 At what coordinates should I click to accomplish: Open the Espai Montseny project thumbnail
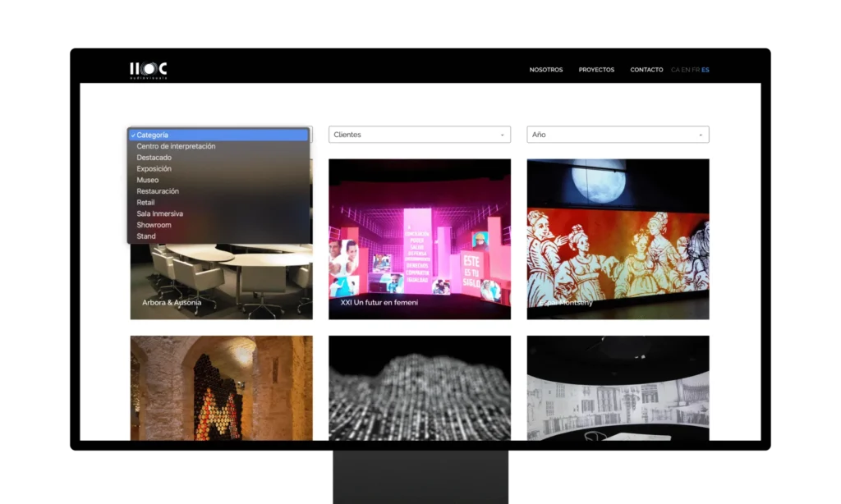(x=618, y=239)
